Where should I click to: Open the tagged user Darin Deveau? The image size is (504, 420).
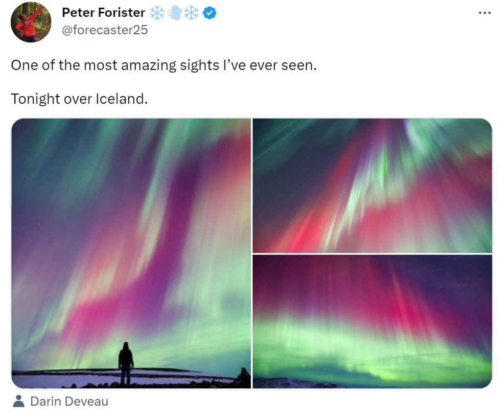click(69, 402)
